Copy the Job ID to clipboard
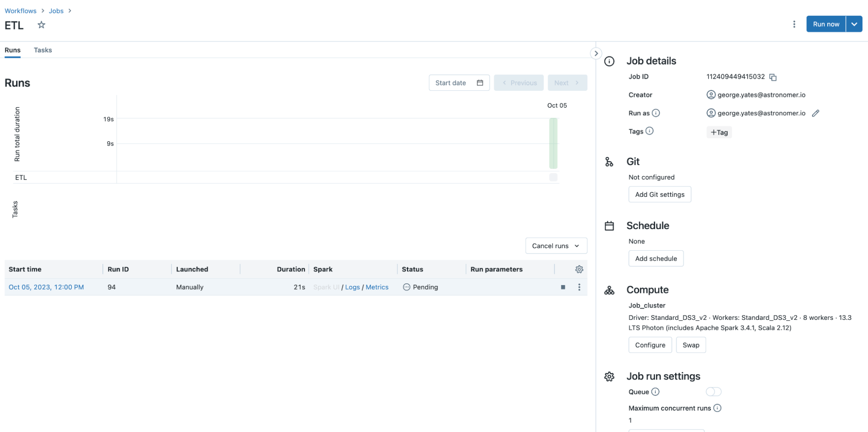This screenshot has width=868, height=432. tap(772, 77)
